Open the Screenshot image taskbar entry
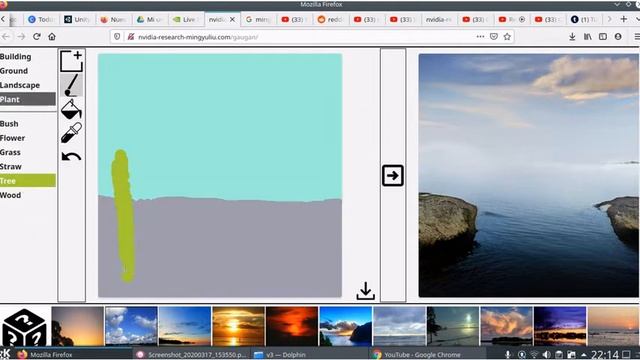The image size is (640, 360). (192, 354)
